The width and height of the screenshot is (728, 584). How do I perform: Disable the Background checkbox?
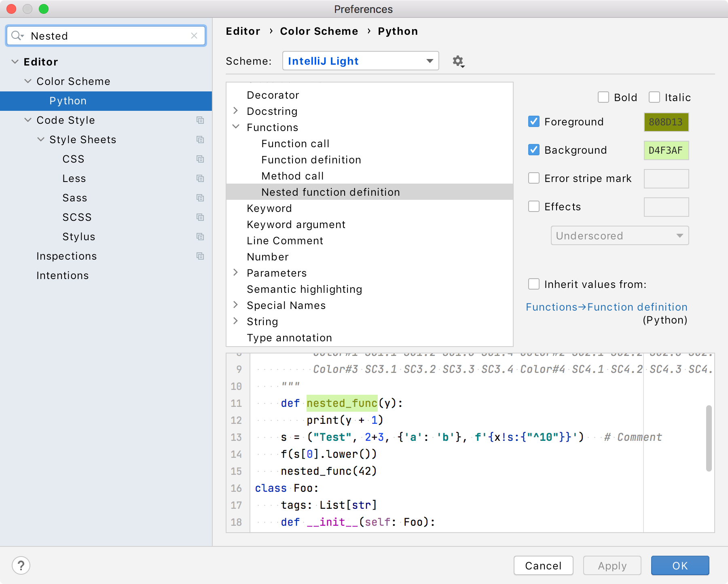[x=534, y=150]
